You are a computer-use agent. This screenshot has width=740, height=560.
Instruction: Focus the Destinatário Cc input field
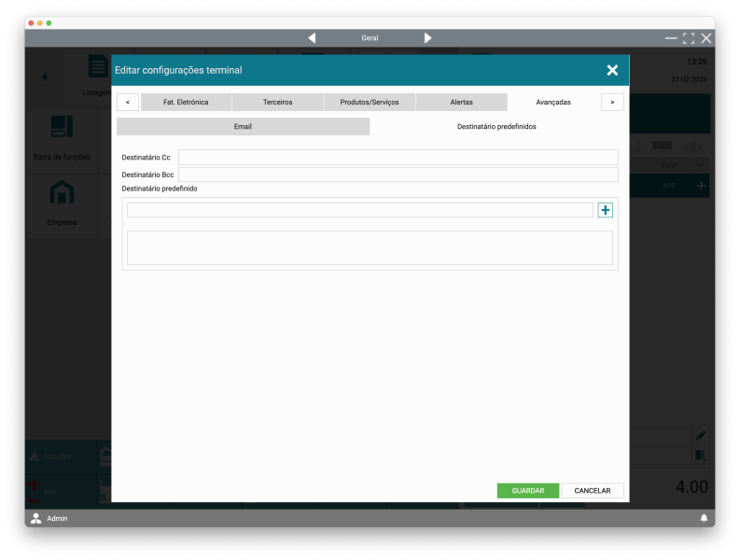[x=398, y=158]
